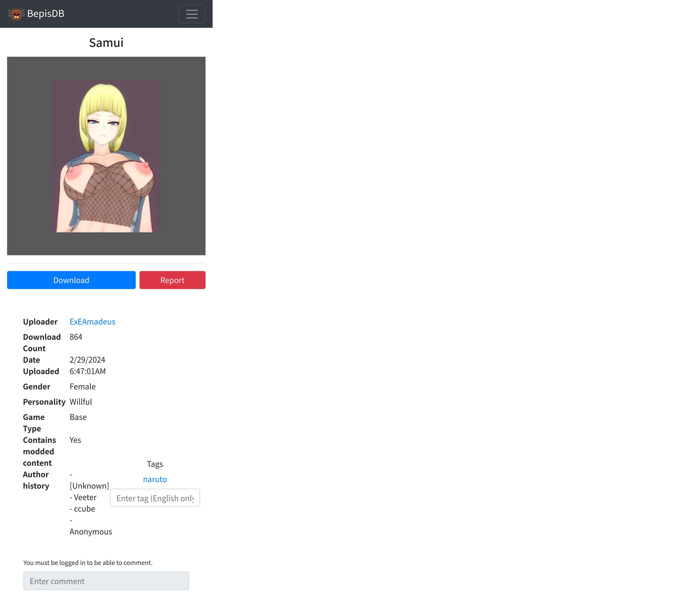Screen dimensions: 700x601
Task: Click the Female gender value
Action: pyautogui.click(x=83, y=386)
